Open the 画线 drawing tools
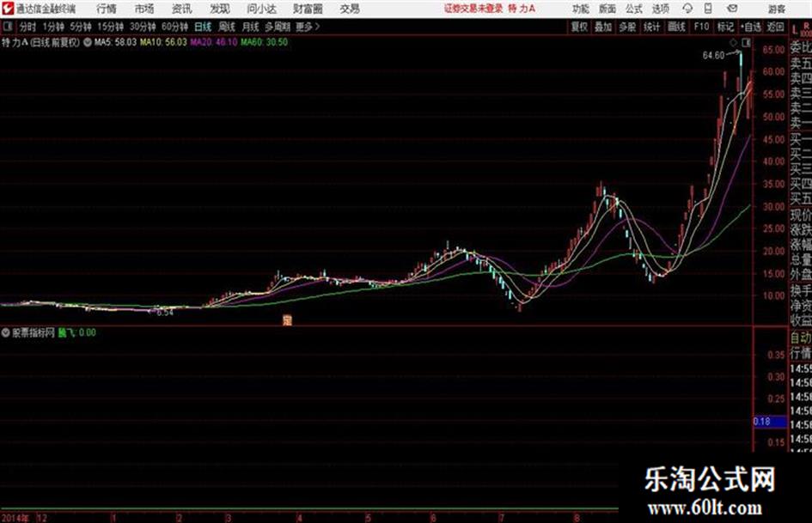 click(676, 27)
